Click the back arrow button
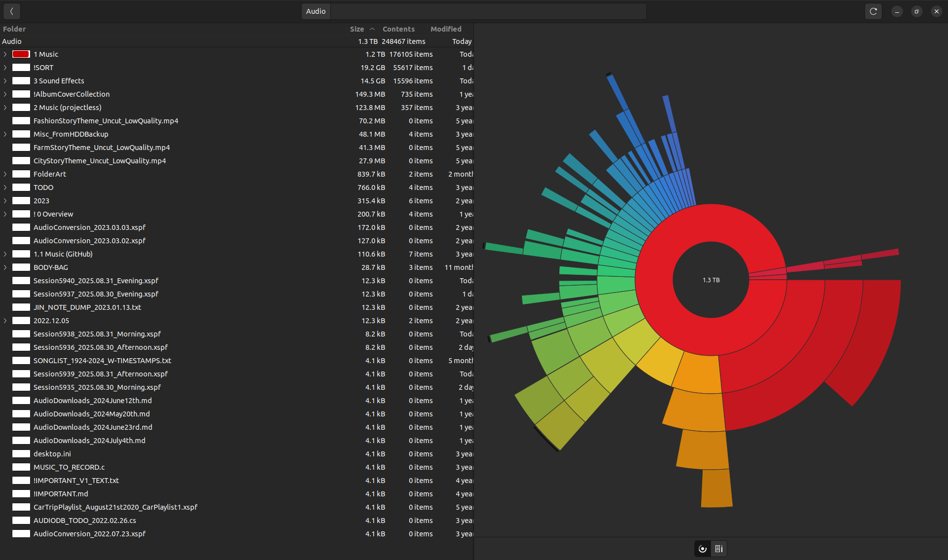 pos(11,11)
